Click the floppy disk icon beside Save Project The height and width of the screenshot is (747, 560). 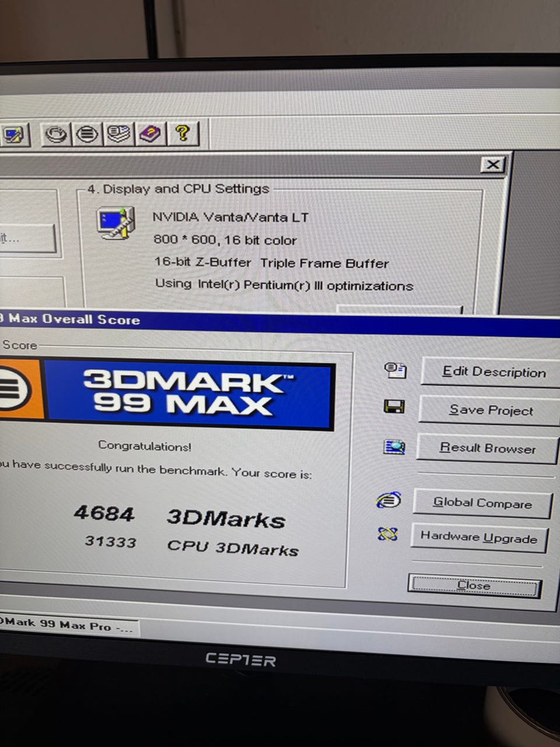point(394,406)
